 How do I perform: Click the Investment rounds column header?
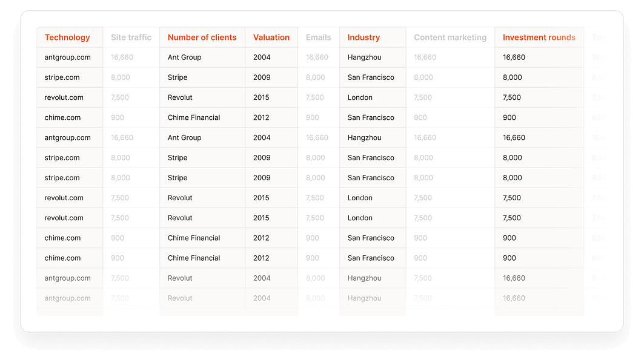[x=539, y=38]
